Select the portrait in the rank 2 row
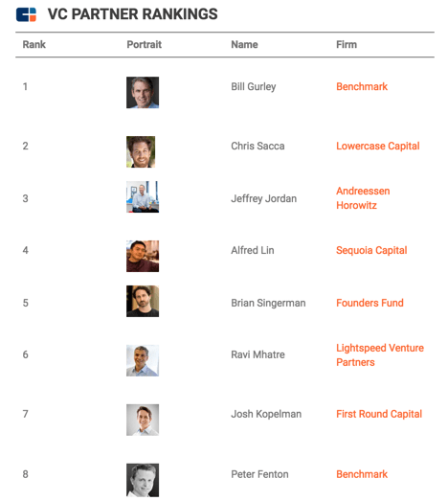Screen dimensions: 448x501 (x=141, y=151)
